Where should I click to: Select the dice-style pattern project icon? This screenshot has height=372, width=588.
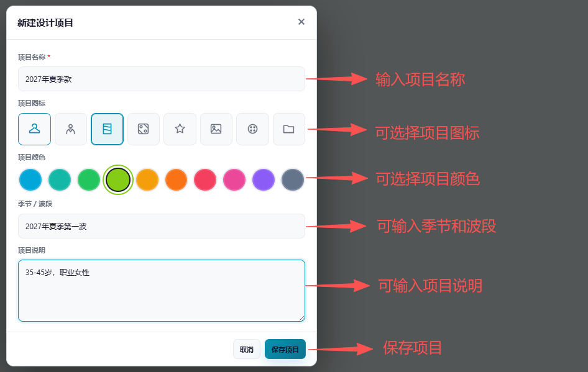[x=144, y=129]
